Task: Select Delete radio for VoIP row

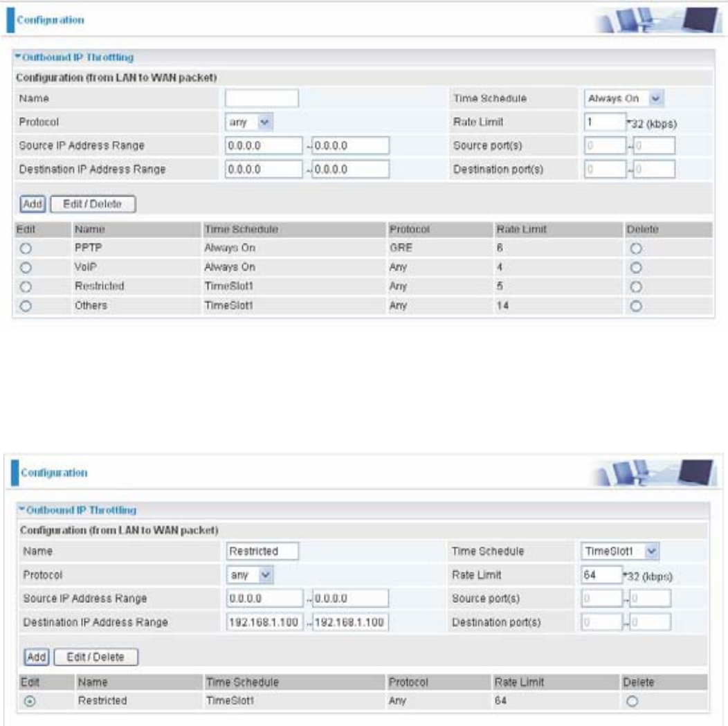Action: click(636, 268)
